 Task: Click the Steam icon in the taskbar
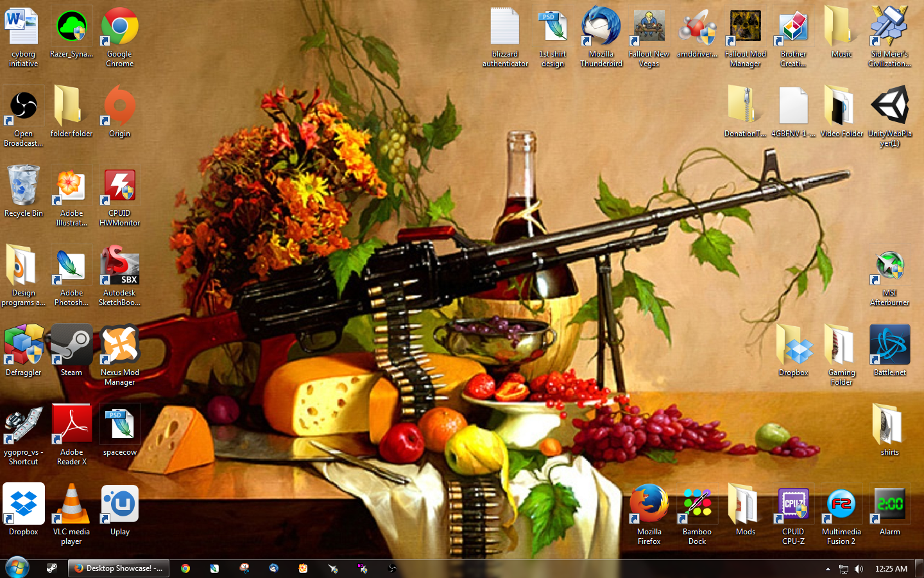52,568
